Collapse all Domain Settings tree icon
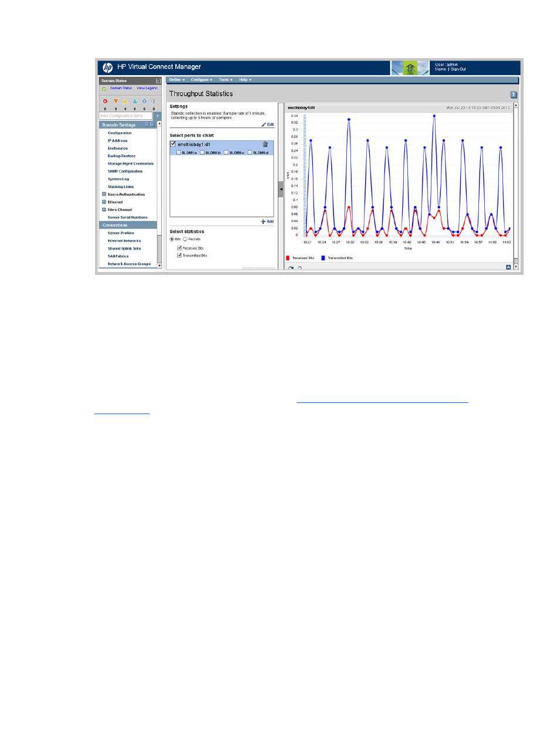The width and height of the screenshot is (560, 746). [152, 125]
